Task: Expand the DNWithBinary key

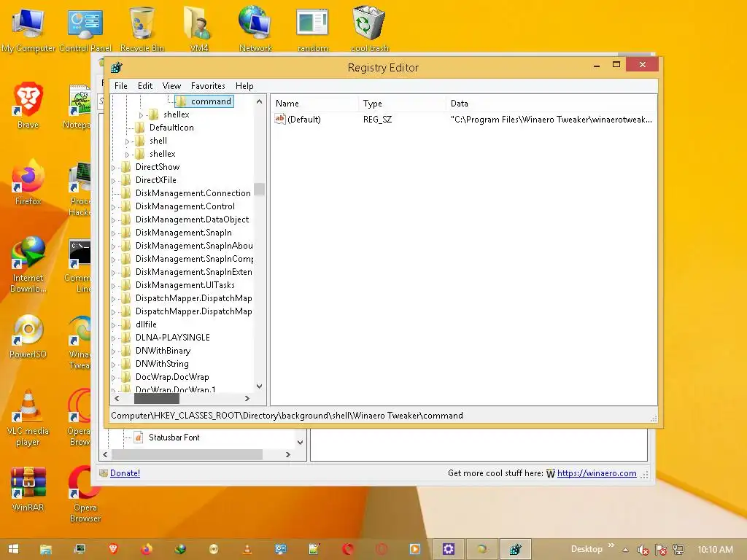Action: coord(113,351)
